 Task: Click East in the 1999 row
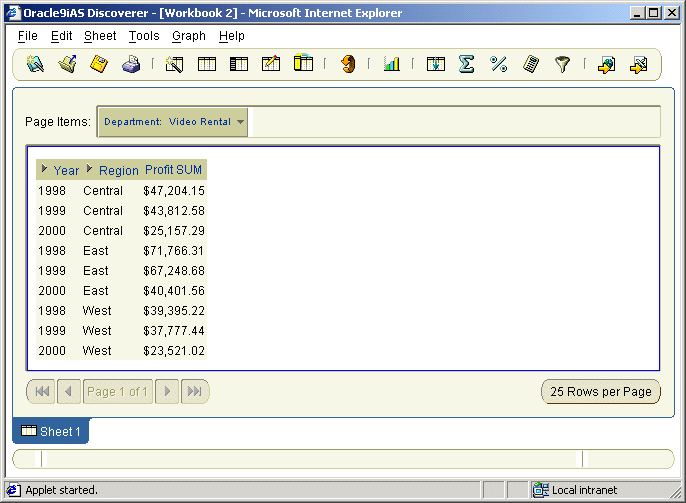pos(95,271)
